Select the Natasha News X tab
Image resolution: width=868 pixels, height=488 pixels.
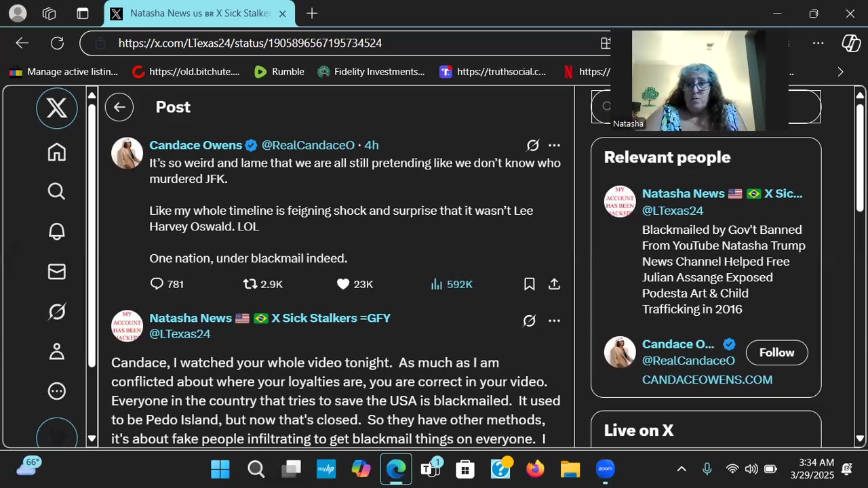(x=199, y=14)
